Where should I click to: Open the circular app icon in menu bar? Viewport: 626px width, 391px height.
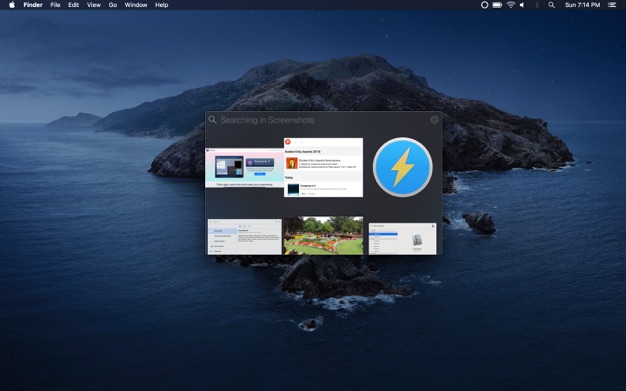(484, 5)
